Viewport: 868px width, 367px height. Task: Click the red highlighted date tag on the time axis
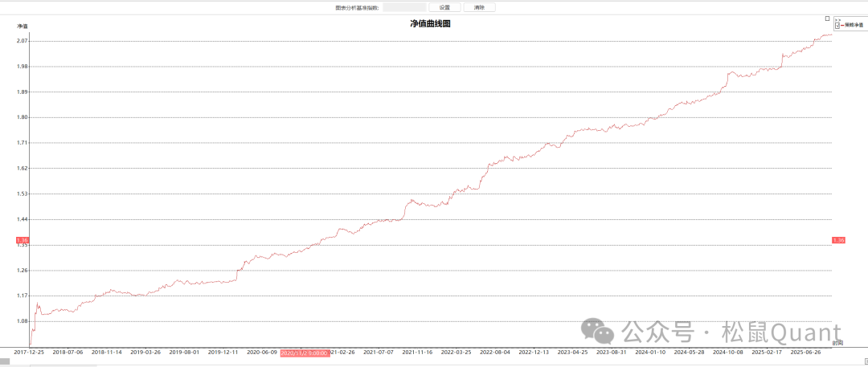305,352
